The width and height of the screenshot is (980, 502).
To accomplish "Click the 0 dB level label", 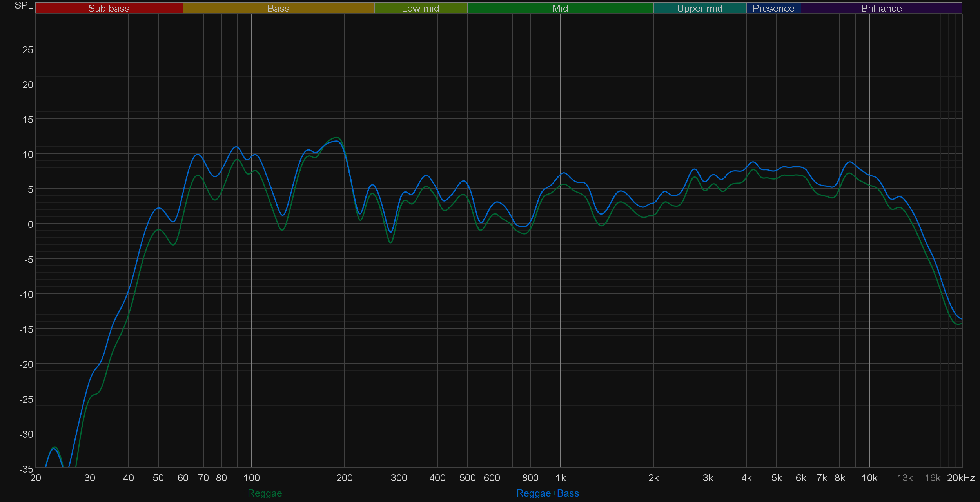I will [30, 224].
